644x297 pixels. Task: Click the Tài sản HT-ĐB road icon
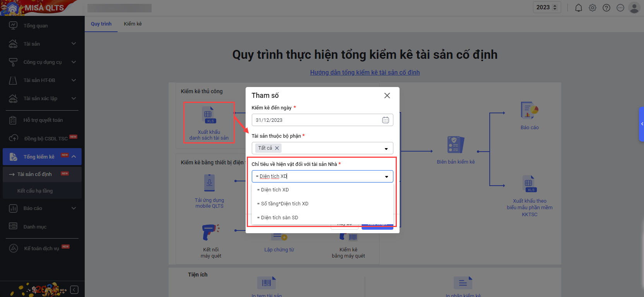tap(13, 80)
